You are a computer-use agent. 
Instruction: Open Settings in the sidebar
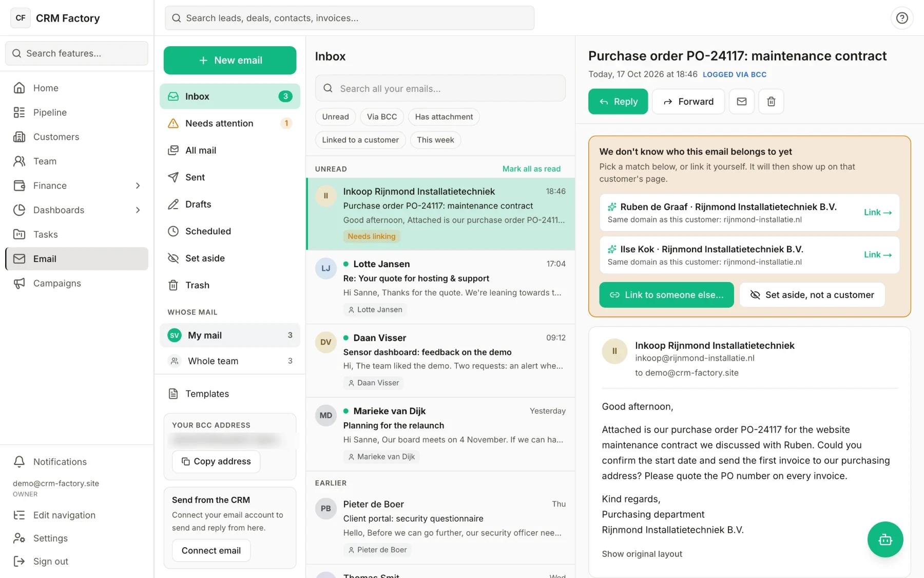click(x=77, y=538)
